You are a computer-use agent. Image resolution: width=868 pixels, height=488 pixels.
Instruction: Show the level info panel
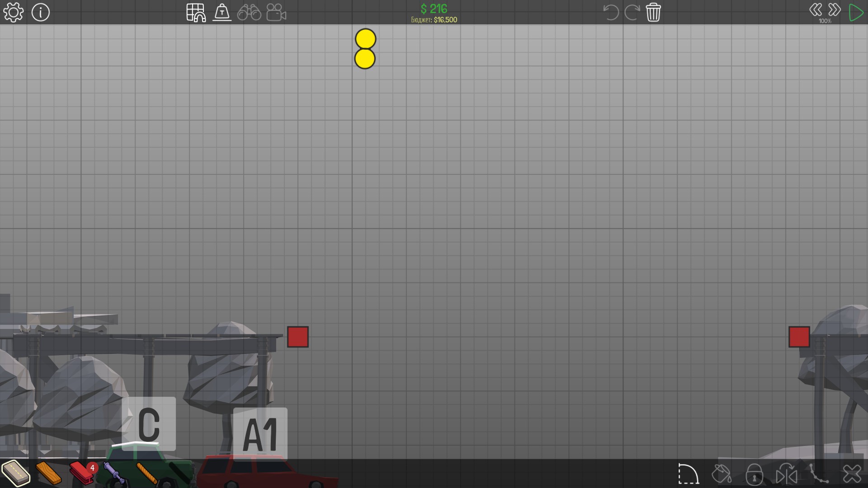pyautogui.click(x=41, y=12)
